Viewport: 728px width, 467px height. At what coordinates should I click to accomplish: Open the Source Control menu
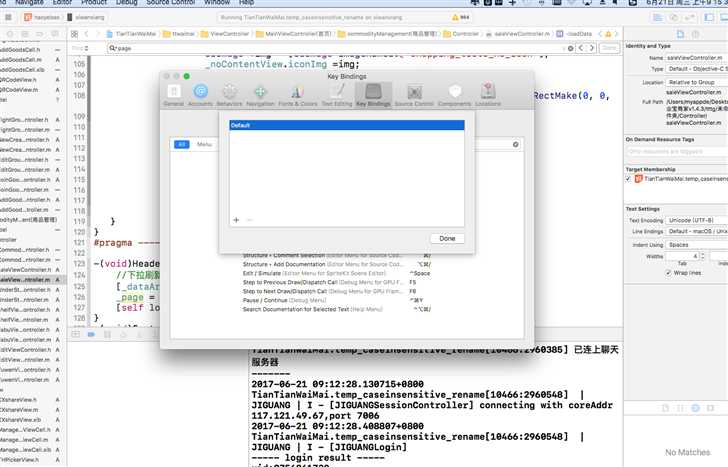click(x=170, y=3)
